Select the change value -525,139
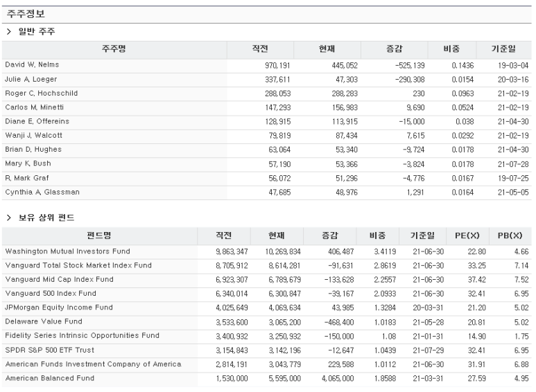 pos(410,65)
